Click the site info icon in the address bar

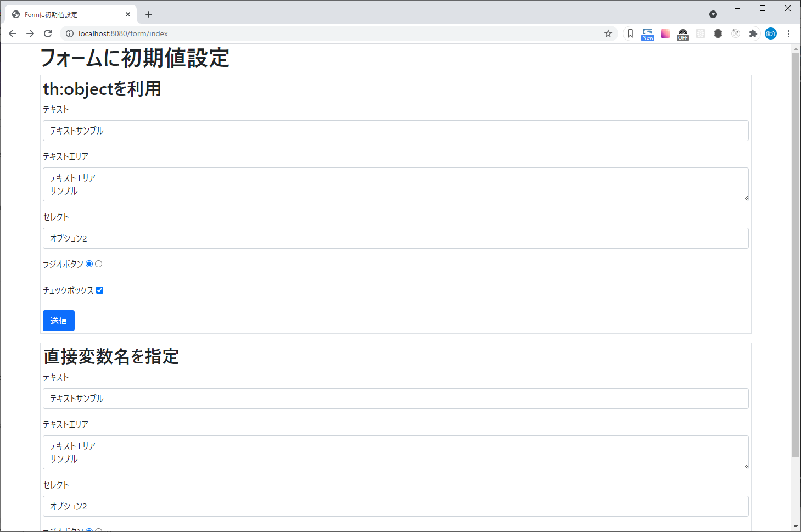click(69, 33)
